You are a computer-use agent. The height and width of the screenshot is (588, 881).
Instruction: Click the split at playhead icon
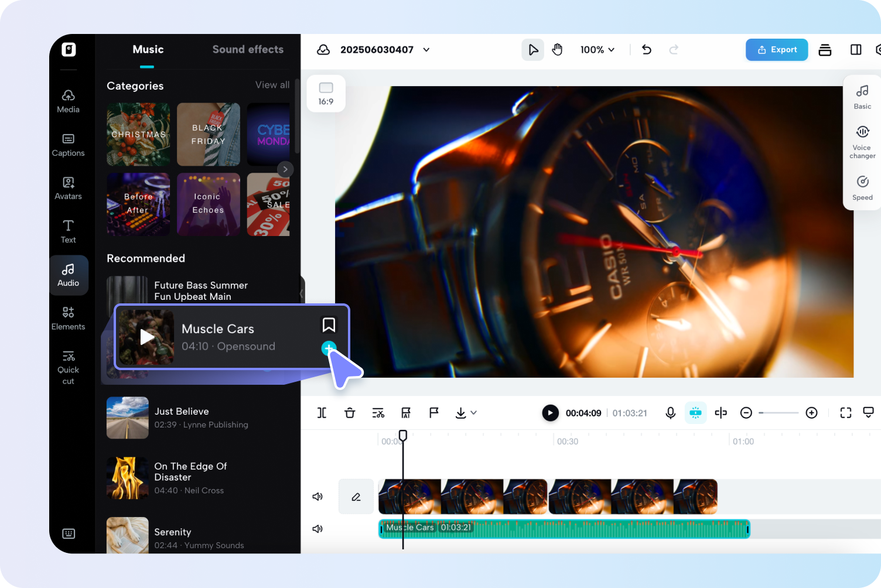click(x=721, y=413)
